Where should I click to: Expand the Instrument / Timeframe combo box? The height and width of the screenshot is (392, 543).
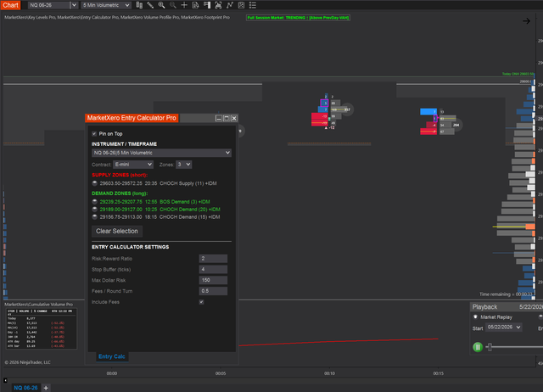click(x=161, y=153)
